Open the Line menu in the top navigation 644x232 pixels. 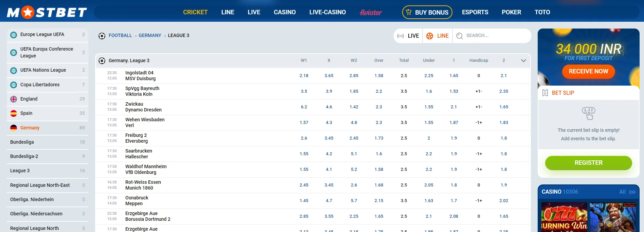pyautogui.click(x=228, y=12)
